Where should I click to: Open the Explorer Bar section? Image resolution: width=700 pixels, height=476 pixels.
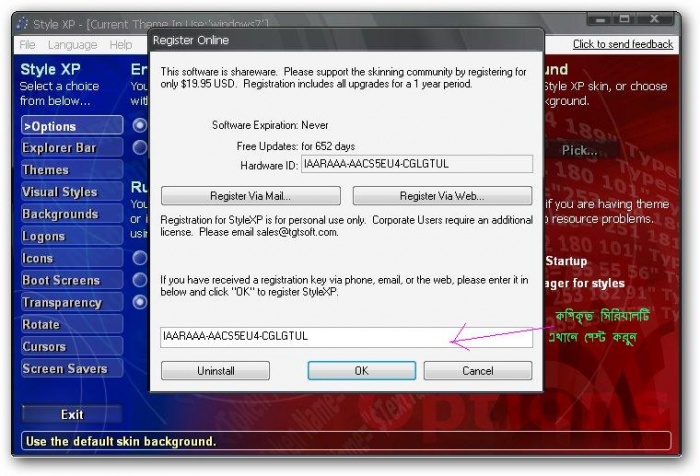point(71,148)
